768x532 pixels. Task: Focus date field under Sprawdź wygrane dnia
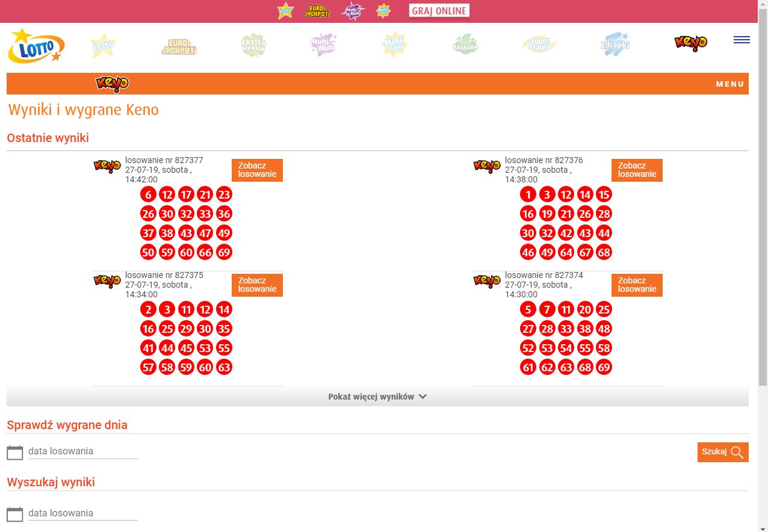[x=82, y=451]
